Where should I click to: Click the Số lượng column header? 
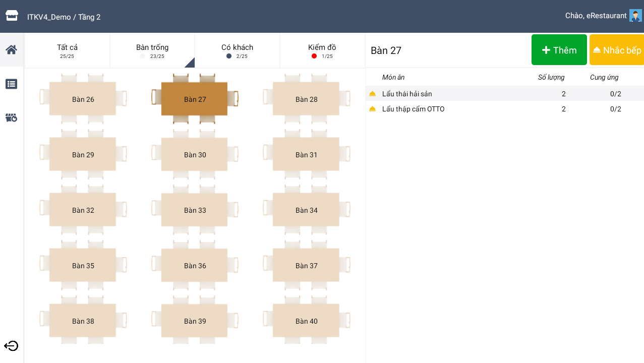(551, 77)
